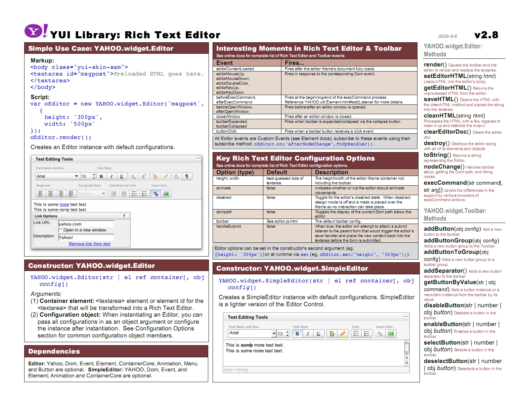Close the Link Options panel
532x411 pixels.
click(124, 216)
